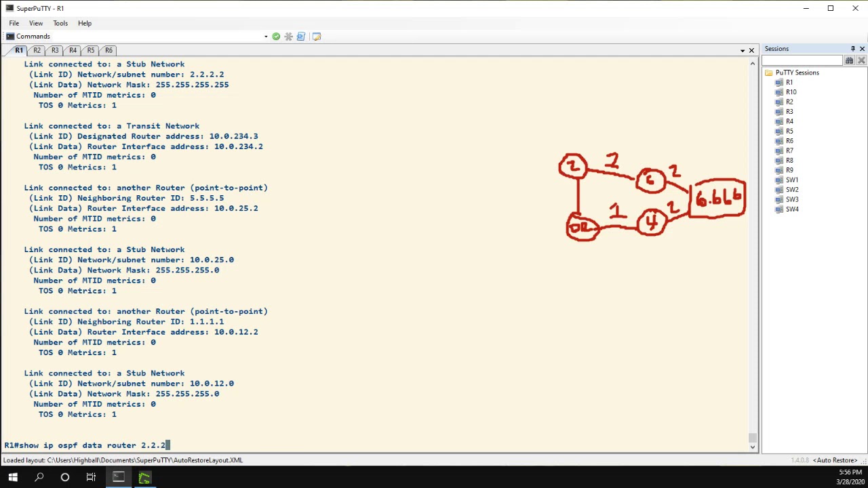The width and height of the screenshot is (868, 488).
Task: Switch to the R6 terminal tab
Action: click(x=108, y=51)
